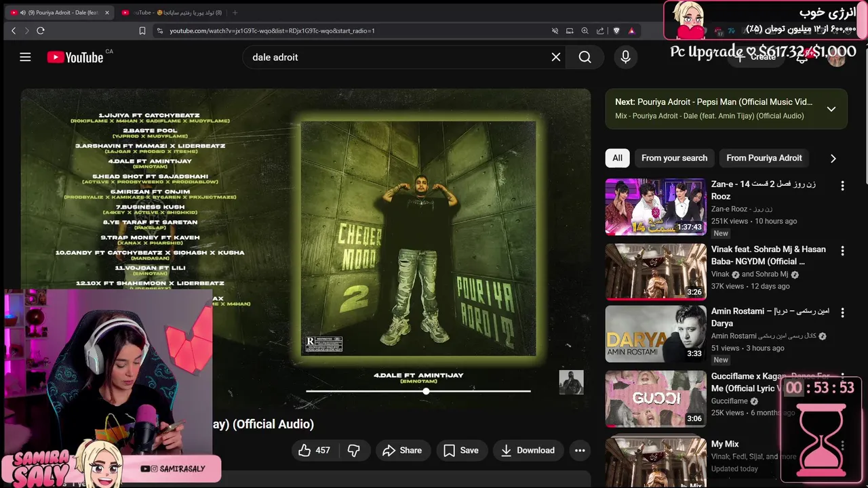
Task: Dislike the video
Action: coord(354,450)
